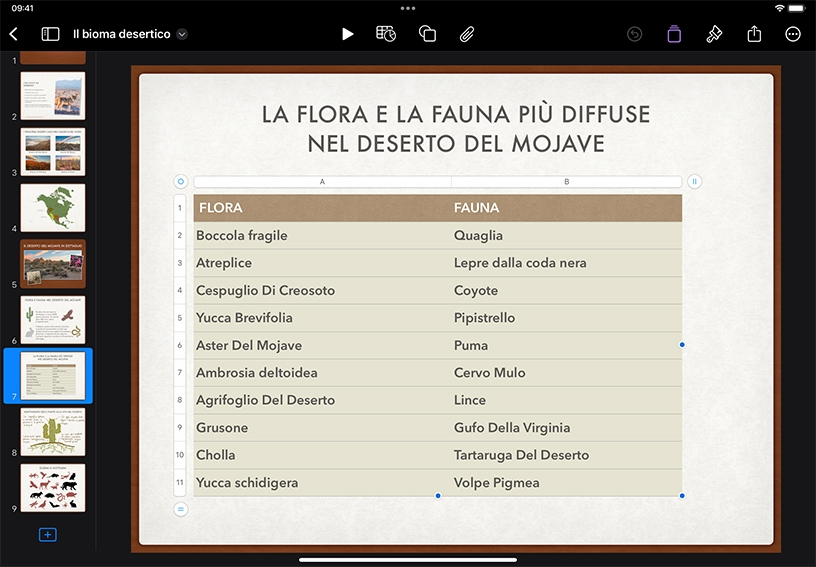Open the insert table and chart menu
The image size is (816, 567).
coord(386,34)
